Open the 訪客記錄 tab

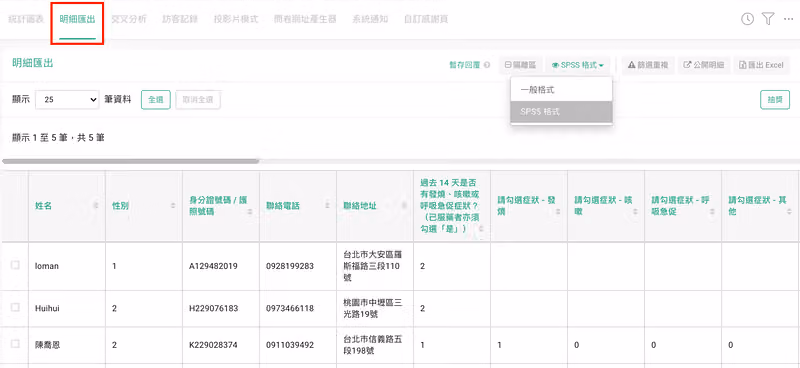coord(180,19)
